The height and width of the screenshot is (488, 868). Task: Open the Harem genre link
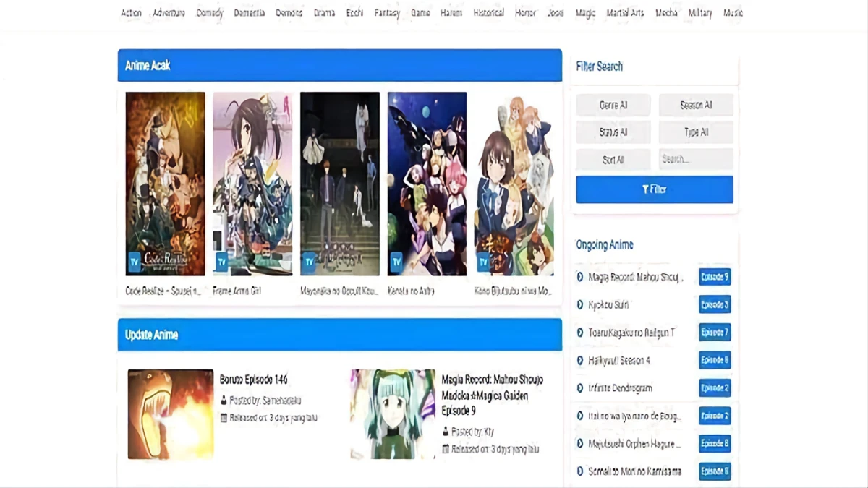point(451,13)
